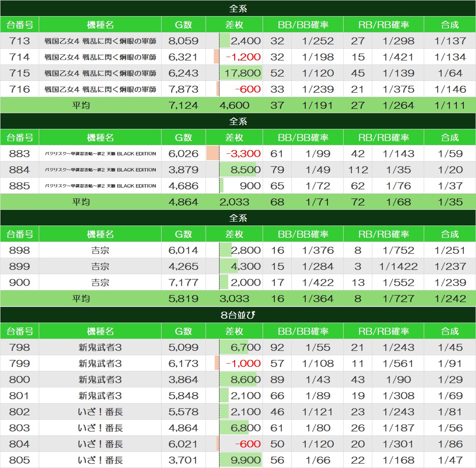Click the RB probability 1/421

click(398, 57)
